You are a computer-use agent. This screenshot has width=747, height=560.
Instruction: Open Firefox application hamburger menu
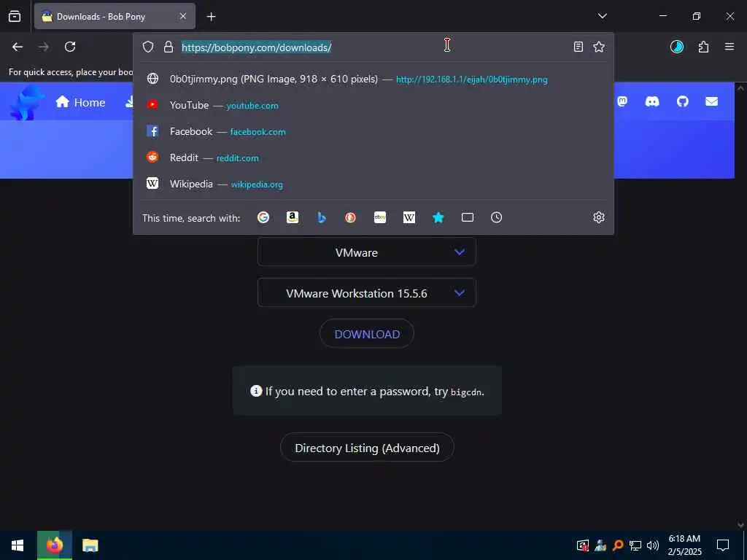(729, 47)
